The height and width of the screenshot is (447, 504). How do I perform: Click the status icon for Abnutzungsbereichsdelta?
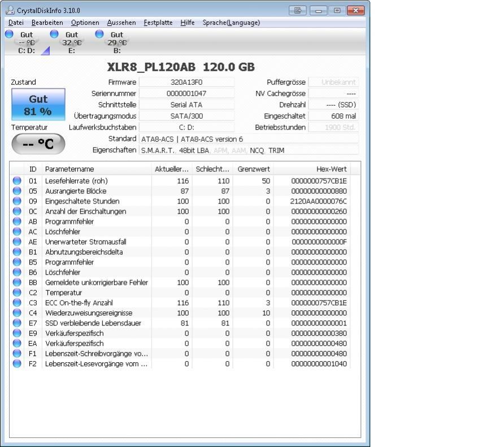click(17, 252)
